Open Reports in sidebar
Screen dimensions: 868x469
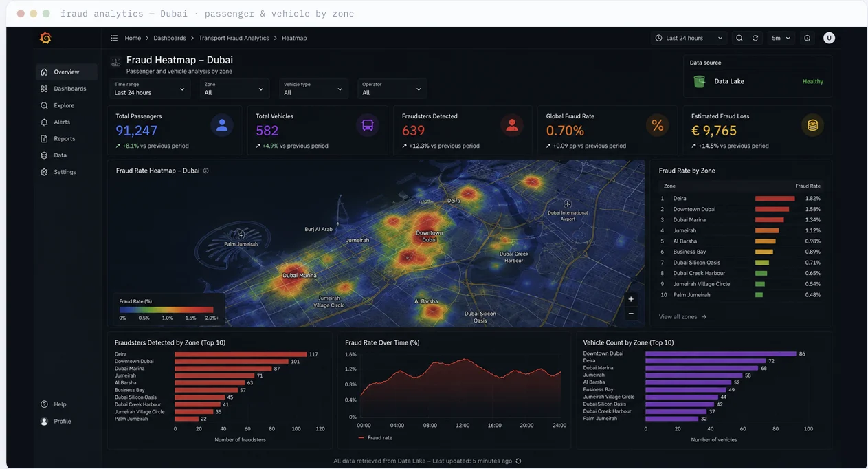pyautogui.click(x=67, y=138)
